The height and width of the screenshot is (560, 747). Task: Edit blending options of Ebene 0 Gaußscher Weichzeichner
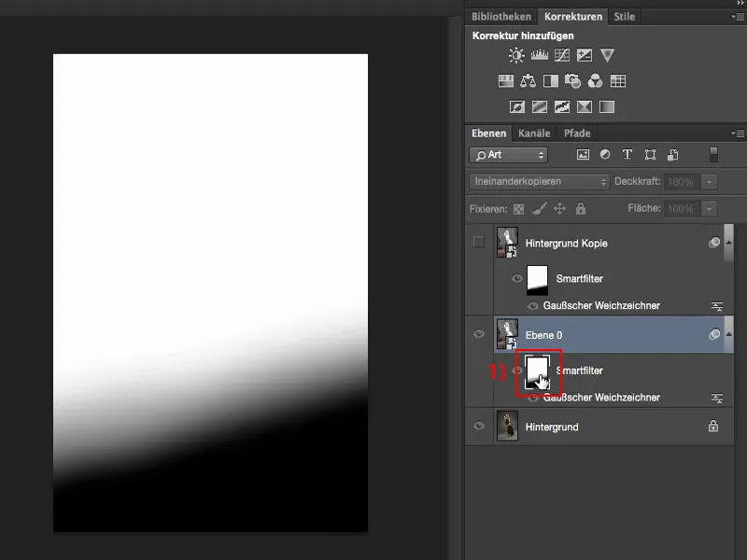click(717, 399)
